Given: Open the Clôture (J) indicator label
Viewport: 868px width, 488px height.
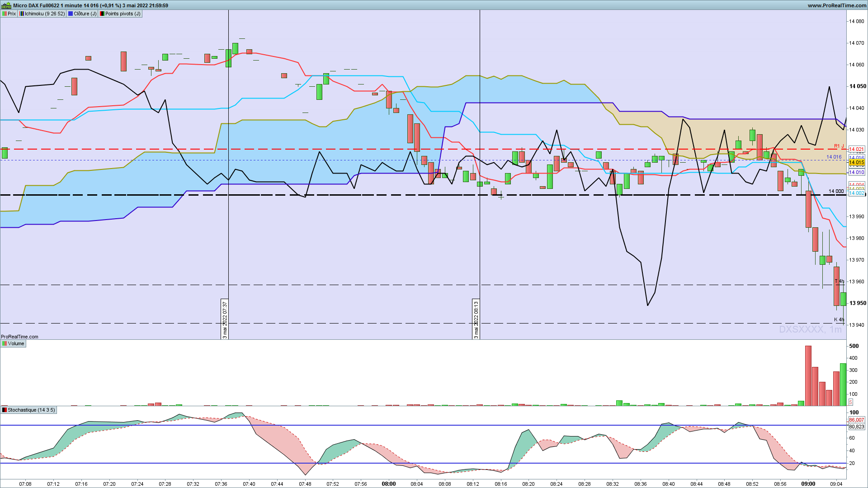Looking at the screenshot, I should tap(82, 14).
